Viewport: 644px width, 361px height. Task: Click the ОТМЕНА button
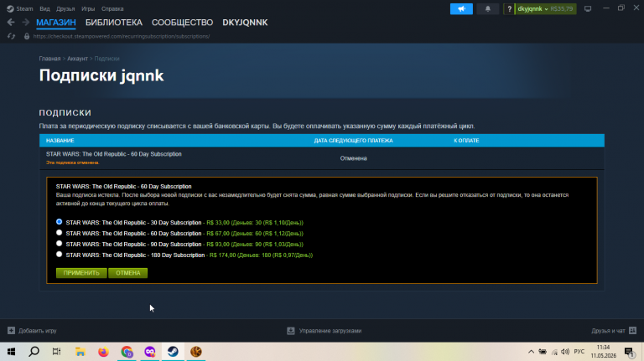point(127,273)
